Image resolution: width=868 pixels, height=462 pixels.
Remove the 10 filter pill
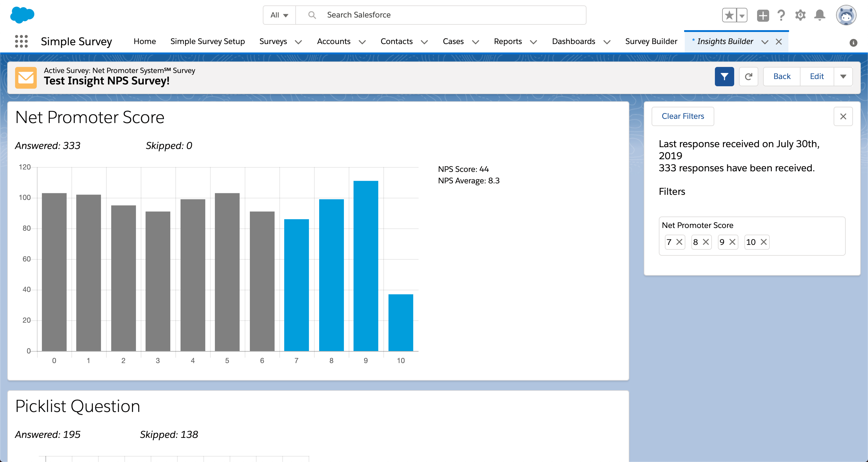(x=763, y=242)
